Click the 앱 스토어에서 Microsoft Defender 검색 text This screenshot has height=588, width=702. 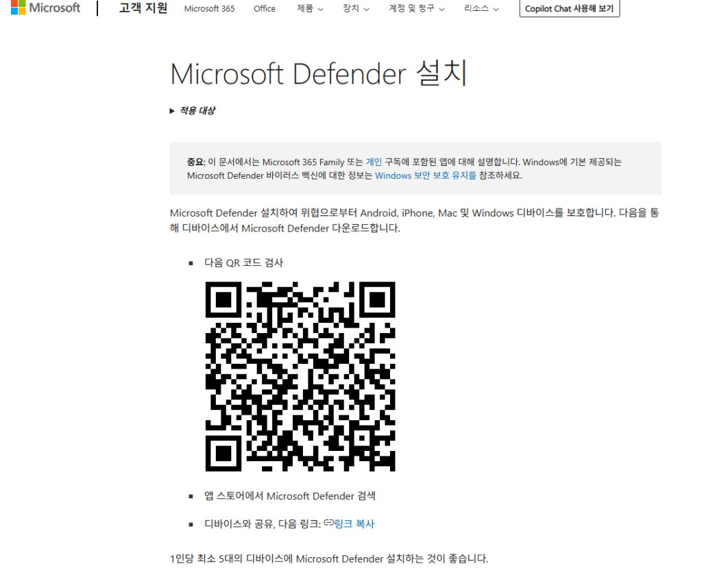289,496
